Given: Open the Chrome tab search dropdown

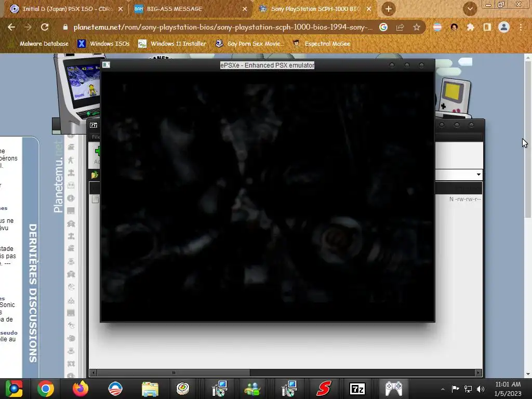Looking at the screenshot, I should (x=470, y=9).
